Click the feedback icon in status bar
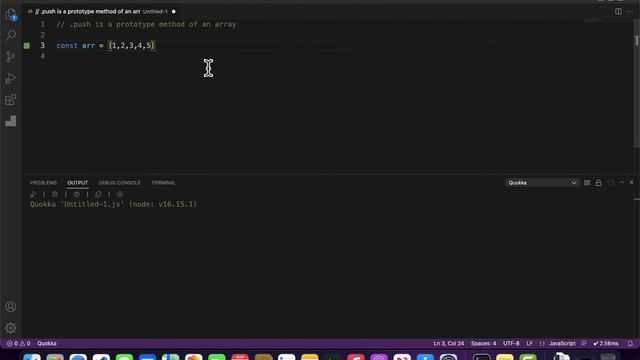This screenshot has width=640, height=360. tap(584, 344)
